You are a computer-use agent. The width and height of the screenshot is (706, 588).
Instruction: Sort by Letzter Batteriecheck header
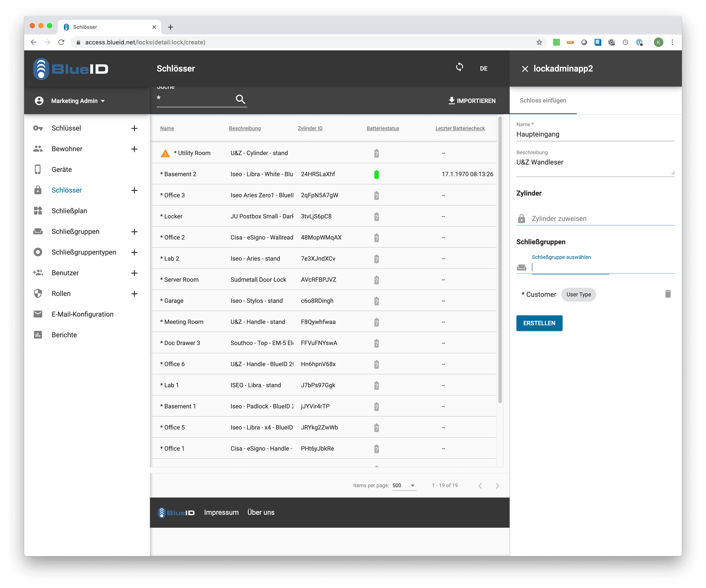[460, 128]
